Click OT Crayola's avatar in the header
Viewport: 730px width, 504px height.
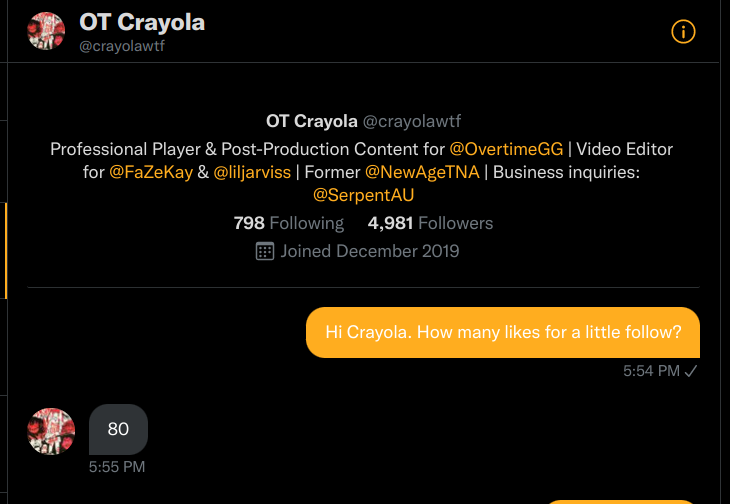click(46, 32)
